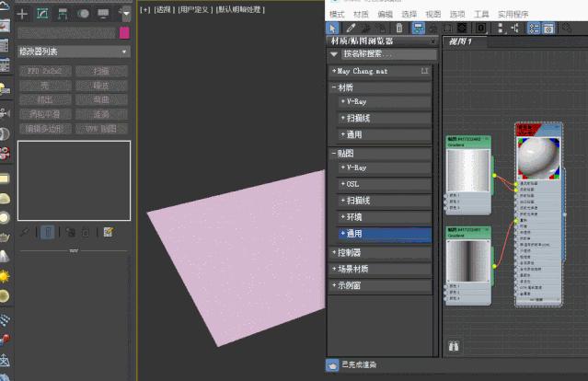Open the 编辑 menu

tap(385, 14)
